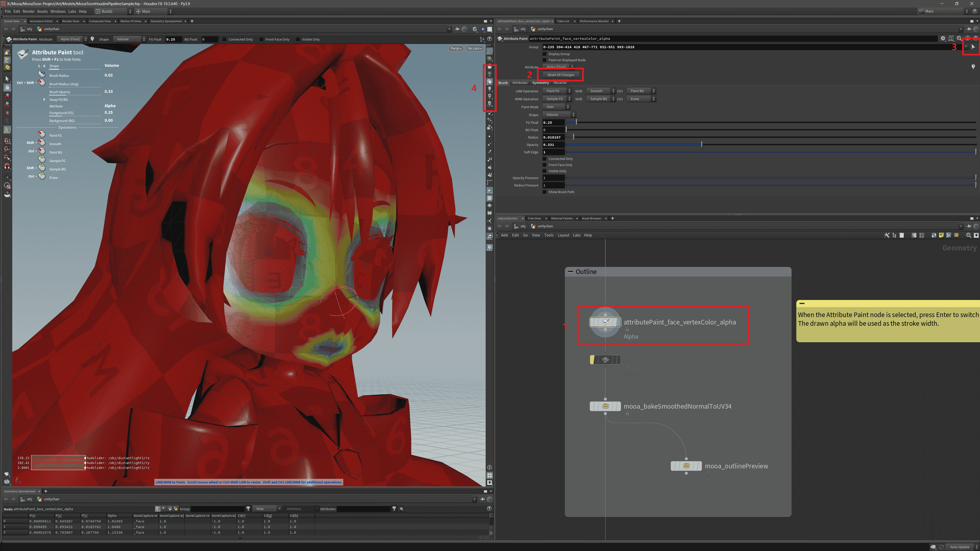
Task: Open the File menu
Action: tap(8, 11)
